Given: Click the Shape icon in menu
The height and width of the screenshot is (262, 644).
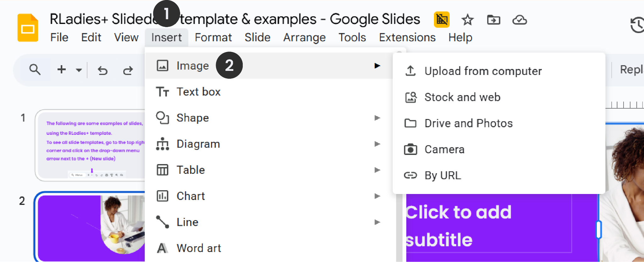Looking at the screenshot, I should [x=163, y=118].
